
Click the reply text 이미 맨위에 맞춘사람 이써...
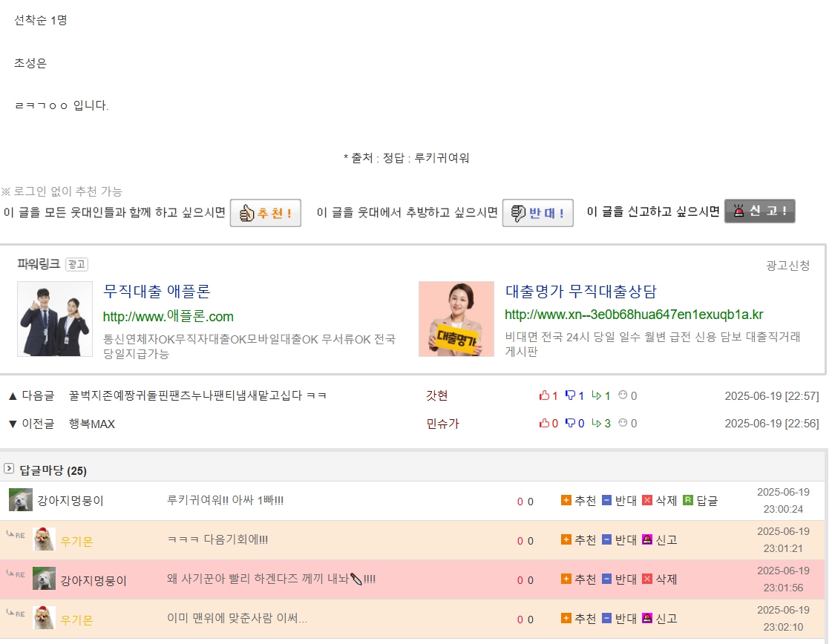[238, 618]
